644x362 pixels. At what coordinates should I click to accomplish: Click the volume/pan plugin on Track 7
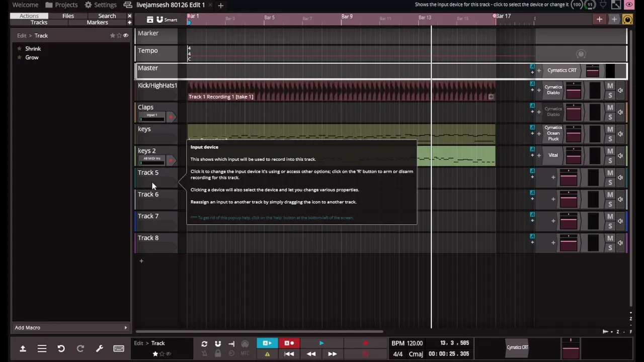(x=569, y=221)
